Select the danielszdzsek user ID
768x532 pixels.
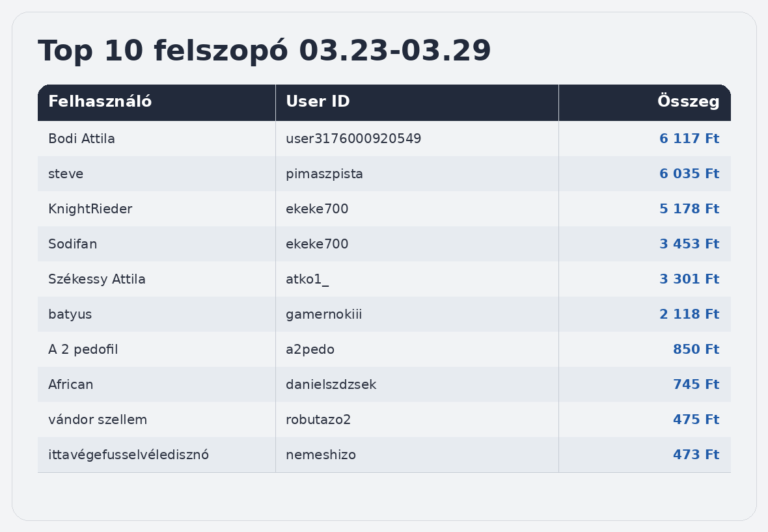(331, 384)
